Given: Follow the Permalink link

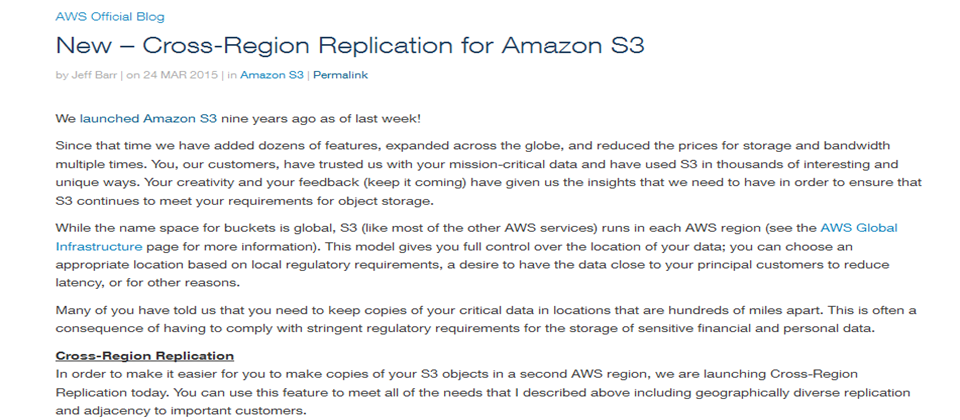Looking at the screenshot, I should (340, 75).
